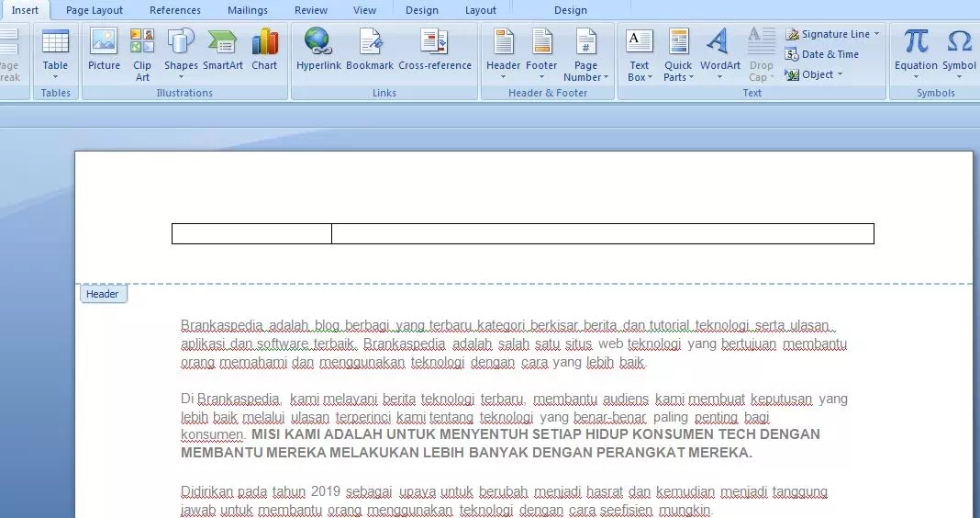Screen dimensions: 980x518
Task: Open the References tab
Action: click(x=175, y=10)
